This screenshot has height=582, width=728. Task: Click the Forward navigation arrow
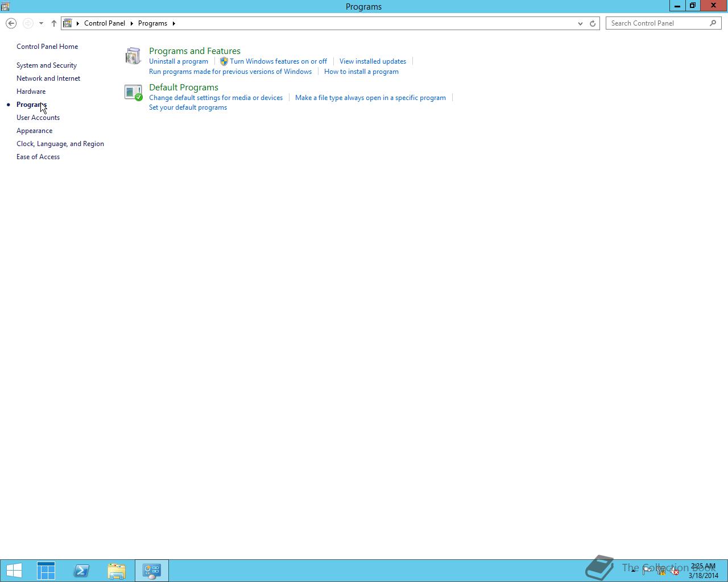tap(28, 23)
